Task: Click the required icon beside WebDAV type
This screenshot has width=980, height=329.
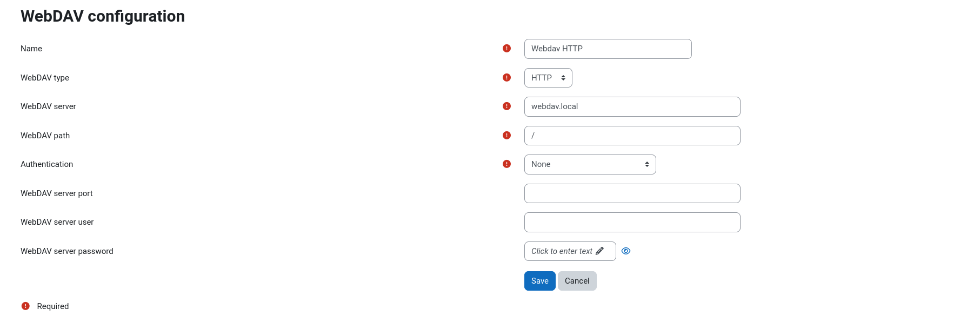Action: (x=506, y=77)
